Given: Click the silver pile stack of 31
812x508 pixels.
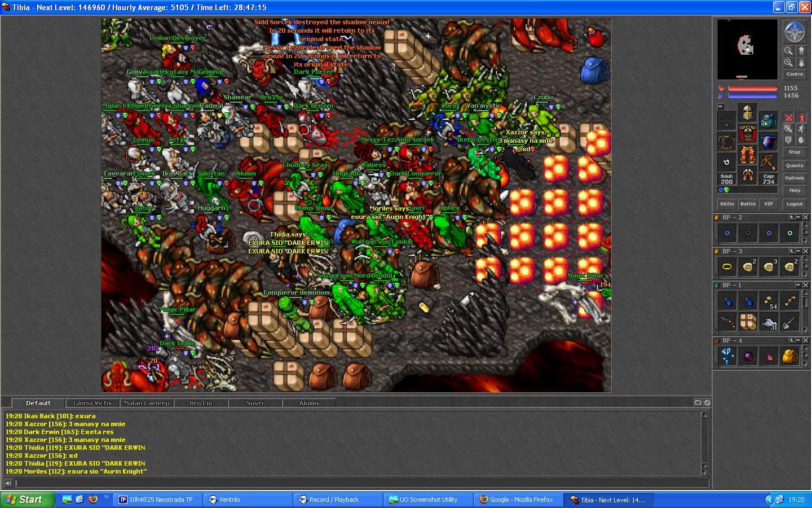Looking at the screenshot, I should [x=769, y=322].
